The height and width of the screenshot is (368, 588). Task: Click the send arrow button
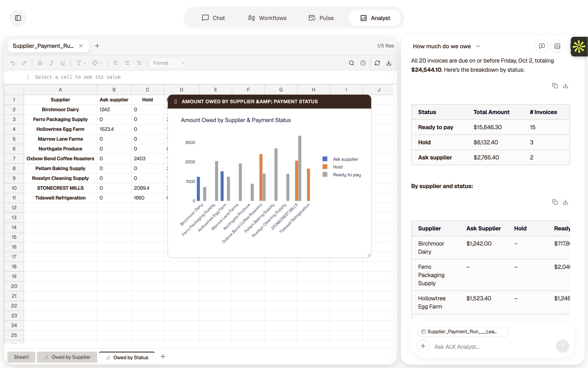coord(562,346)
